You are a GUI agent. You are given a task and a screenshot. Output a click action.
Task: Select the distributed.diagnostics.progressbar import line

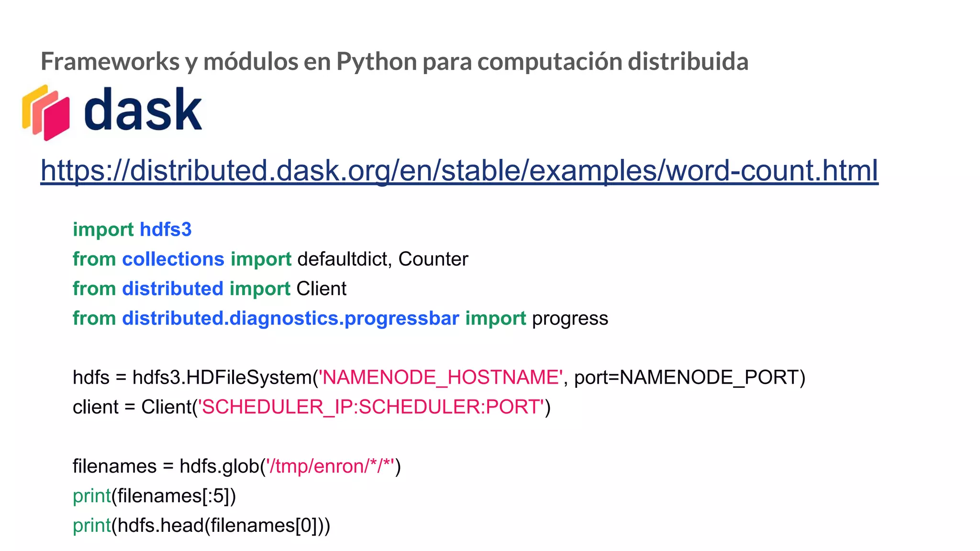(x=340, y=319)
